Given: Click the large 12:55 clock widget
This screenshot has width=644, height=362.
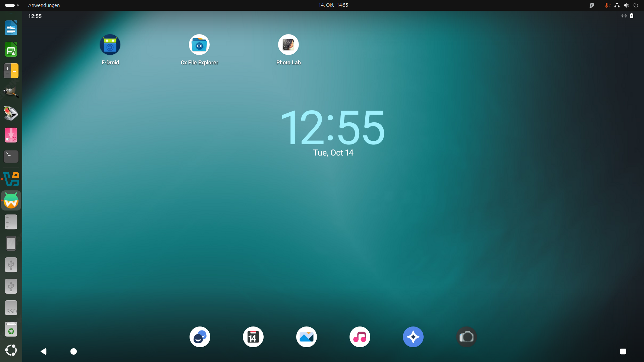Looking at the screenshot, I should coord(333,128).
